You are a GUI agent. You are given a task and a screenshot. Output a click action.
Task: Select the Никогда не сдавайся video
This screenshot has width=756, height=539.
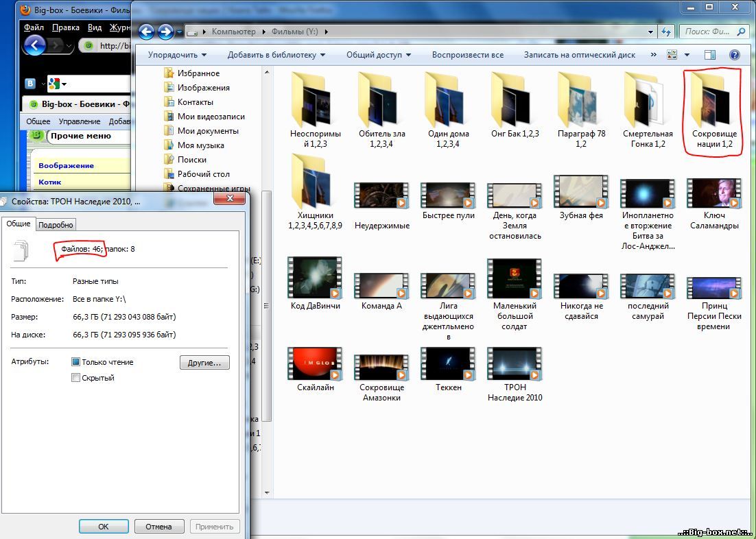(x=582, y=297)
